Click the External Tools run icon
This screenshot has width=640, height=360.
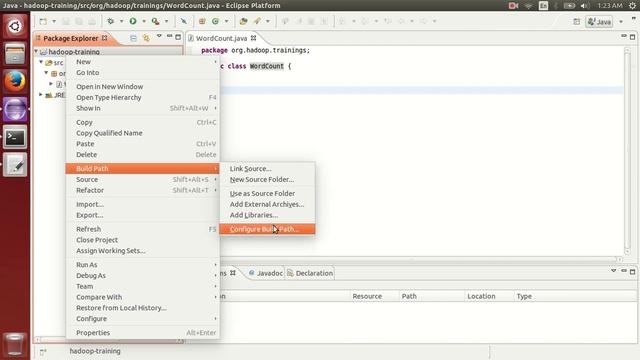pyautogui.click(x=156, y=21)
